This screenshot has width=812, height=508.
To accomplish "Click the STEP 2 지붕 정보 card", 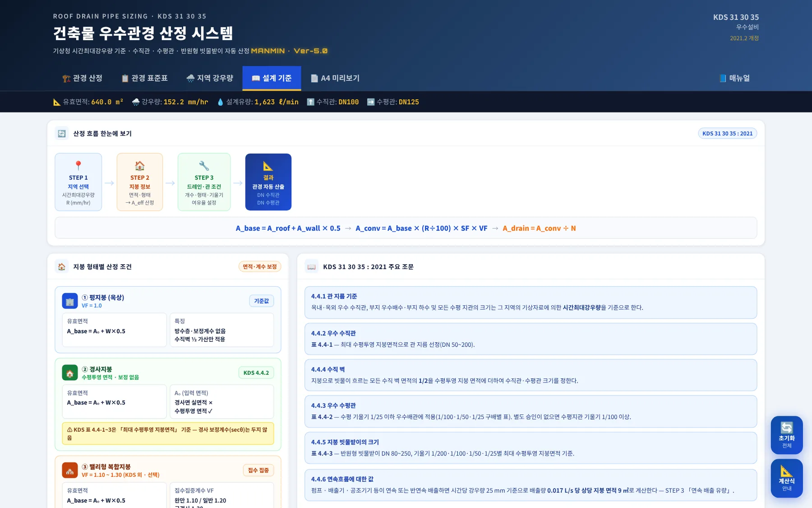I will tap(140, 182).
